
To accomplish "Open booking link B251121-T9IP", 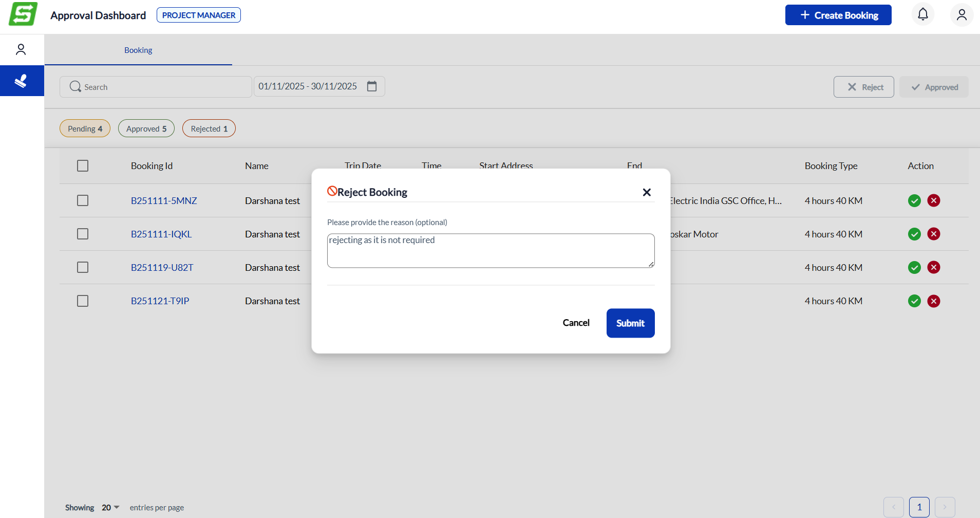I will (x=160, y=301).
